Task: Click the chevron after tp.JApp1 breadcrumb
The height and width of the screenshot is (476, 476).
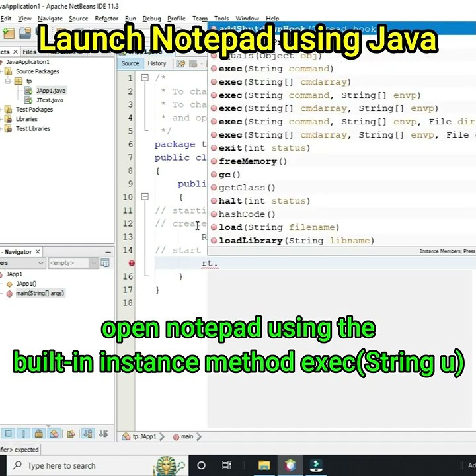Action: coord(162,437)
